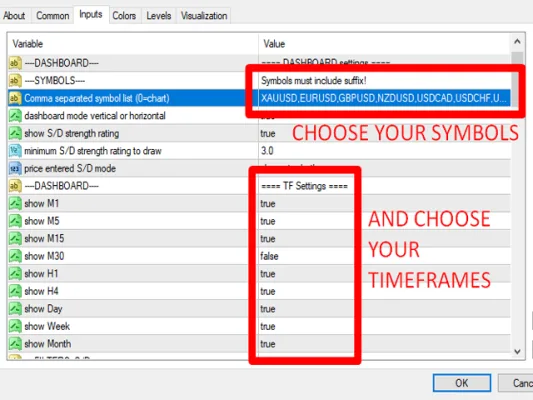Click the Cancel button

click(517, 383)
